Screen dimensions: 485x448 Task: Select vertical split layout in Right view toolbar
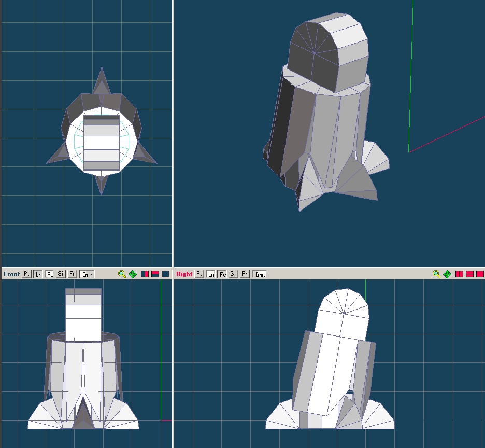(x=459, y=274)
